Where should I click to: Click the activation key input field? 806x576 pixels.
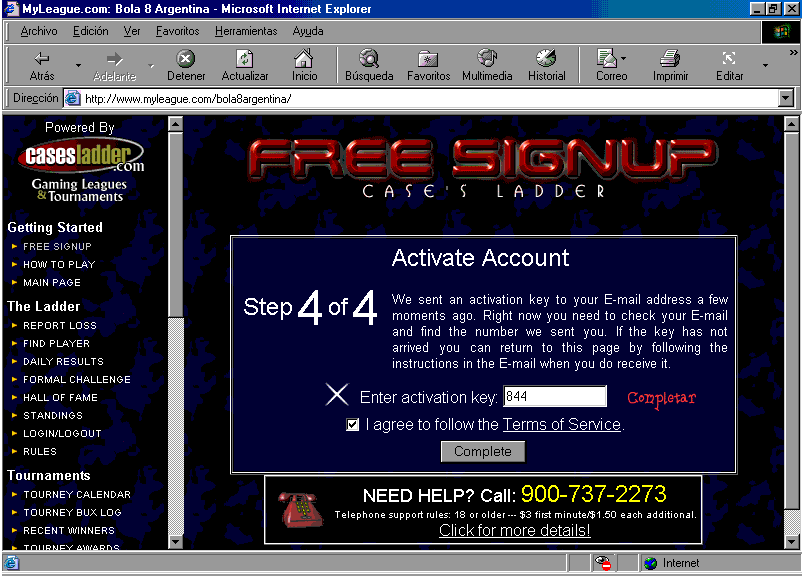[554, 397]
